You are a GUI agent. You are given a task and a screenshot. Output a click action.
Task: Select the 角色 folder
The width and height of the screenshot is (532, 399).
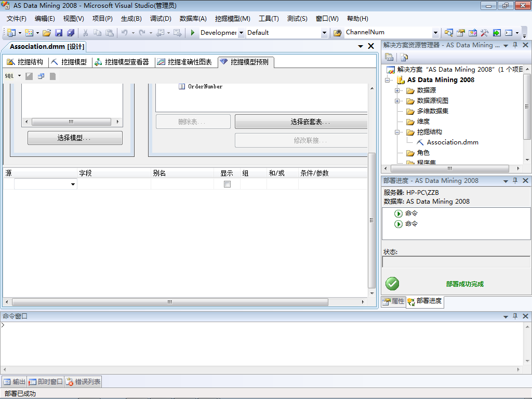coord(423,153)
